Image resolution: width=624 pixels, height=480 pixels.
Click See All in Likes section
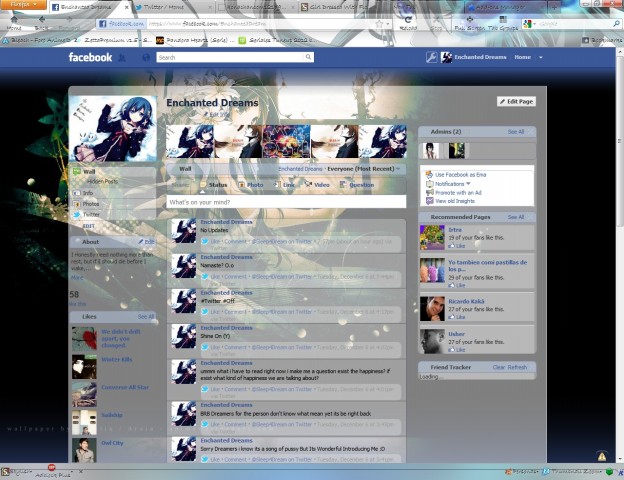pyautogui.click(x=146, y=317)
